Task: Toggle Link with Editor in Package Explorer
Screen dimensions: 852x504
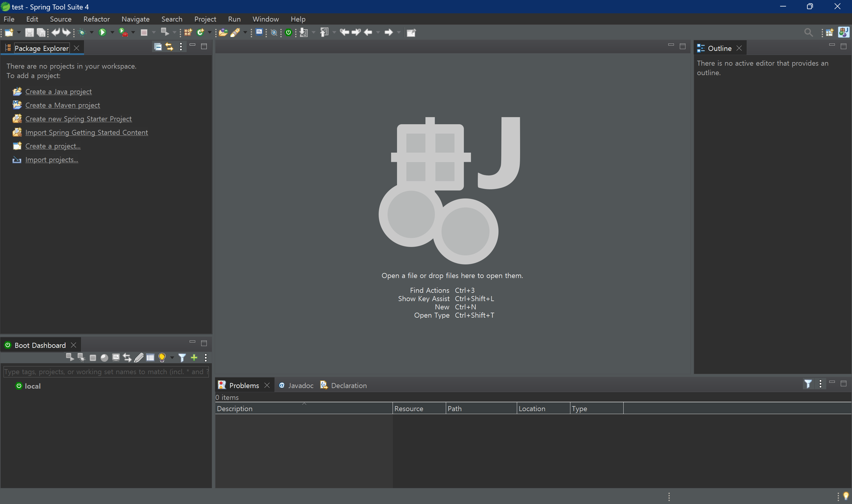Action: [x=169, y=46]
